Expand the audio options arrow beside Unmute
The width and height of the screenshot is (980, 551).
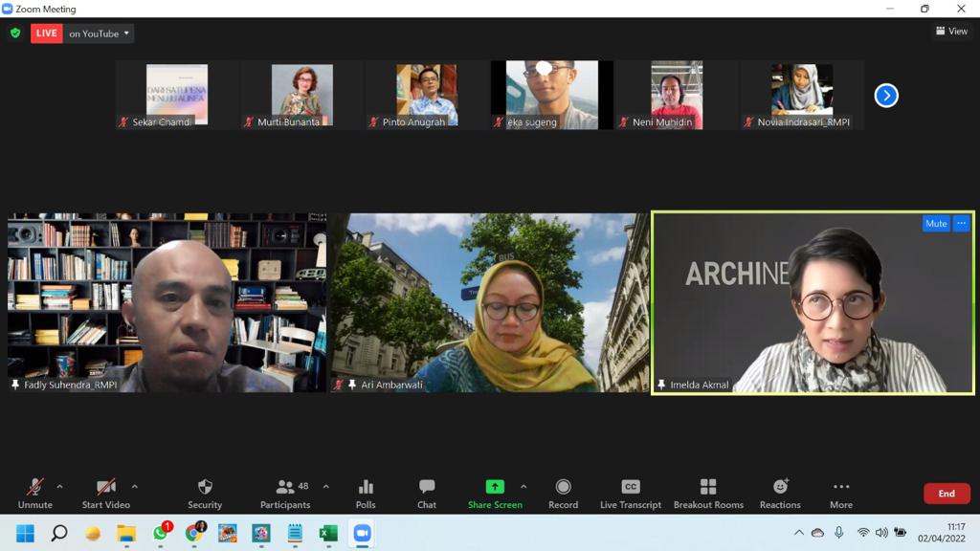click(59, 486)
